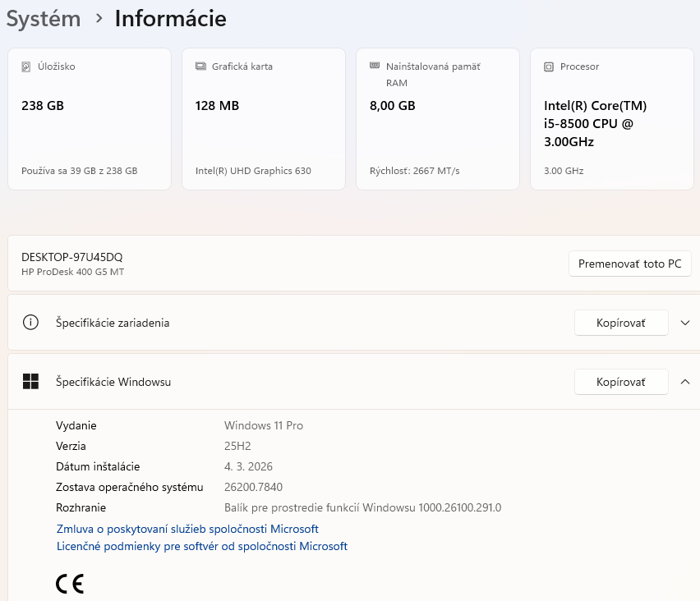The width and height of the screenshot is (700, 601).
Task: Click the PC name DESKTOP-97U45DQ
Action: [x=71, y=257]
